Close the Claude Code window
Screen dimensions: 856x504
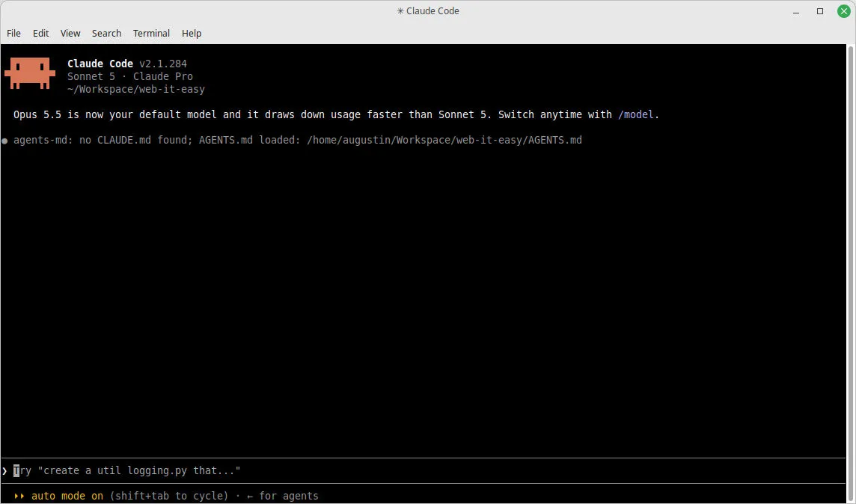[x=843, y=11]
